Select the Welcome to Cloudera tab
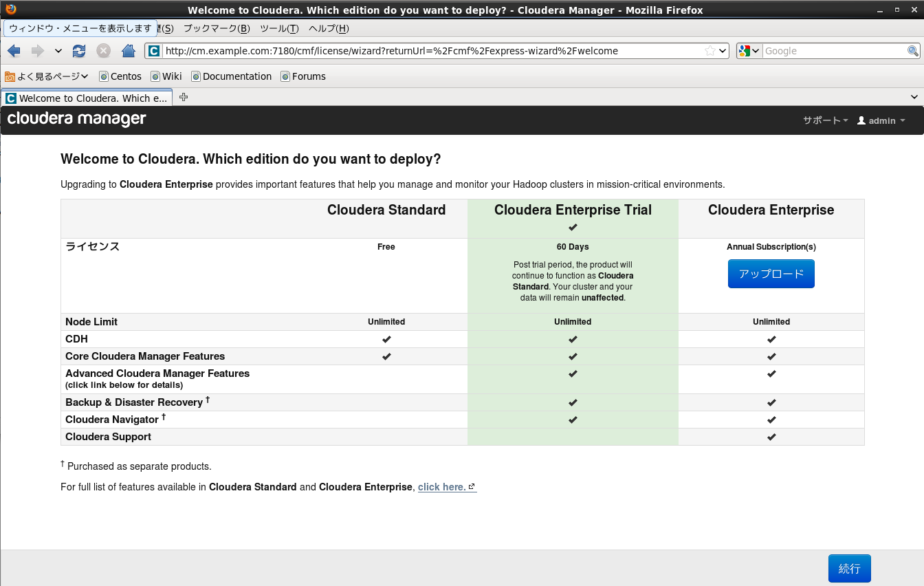 tap(87, 98)
